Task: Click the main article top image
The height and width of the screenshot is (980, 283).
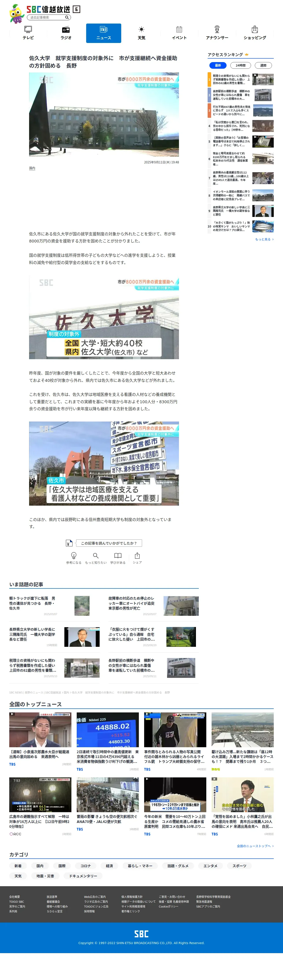Action: pos(104,115)
